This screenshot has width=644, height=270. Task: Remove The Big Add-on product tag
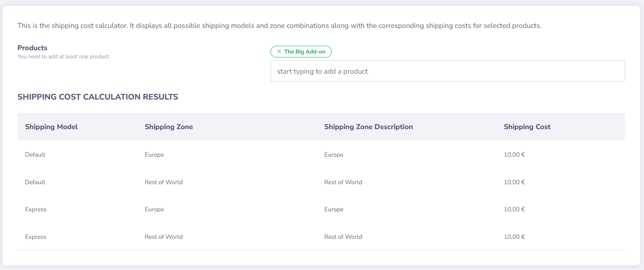tap(279, 51)
